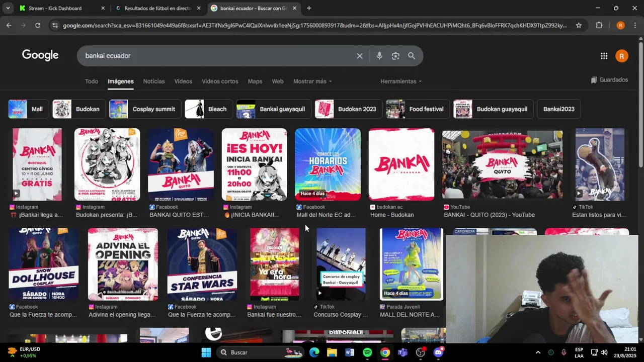Open Discord from the taskbar

[x=438, y=352]
